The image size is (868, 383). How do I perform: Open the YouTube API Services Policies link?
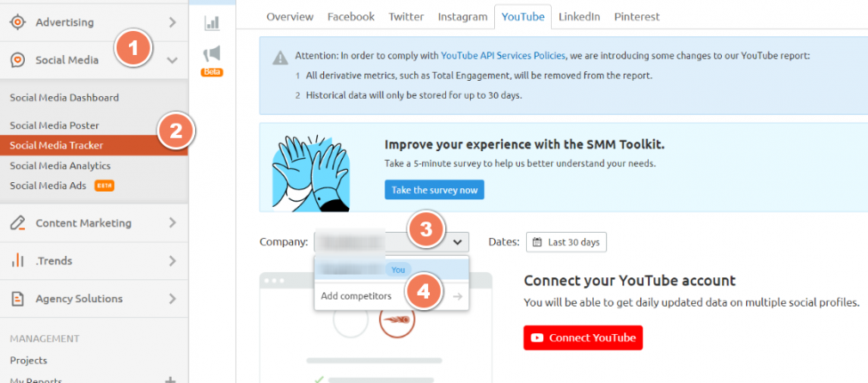504,55
